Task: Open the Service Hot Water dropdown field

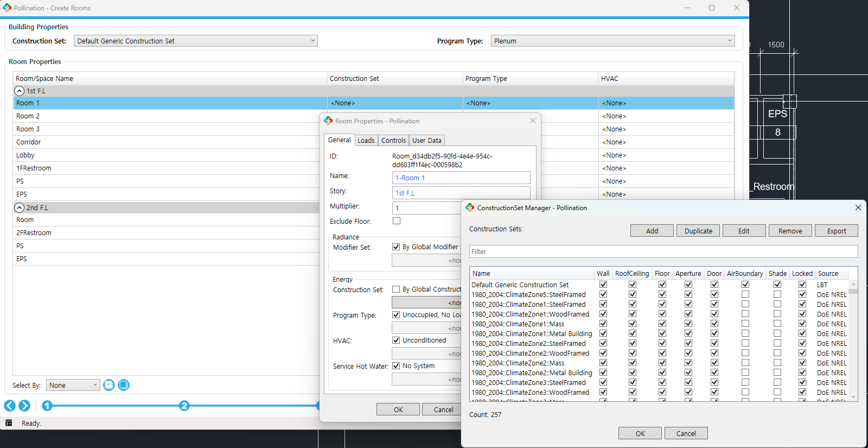Action: tap(426, 379)
